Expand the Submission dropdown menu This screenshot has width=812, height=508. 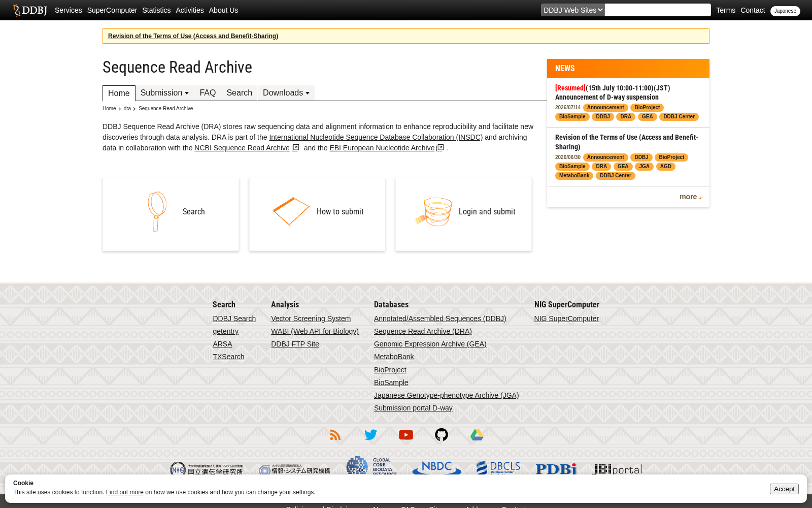(164, 93)
